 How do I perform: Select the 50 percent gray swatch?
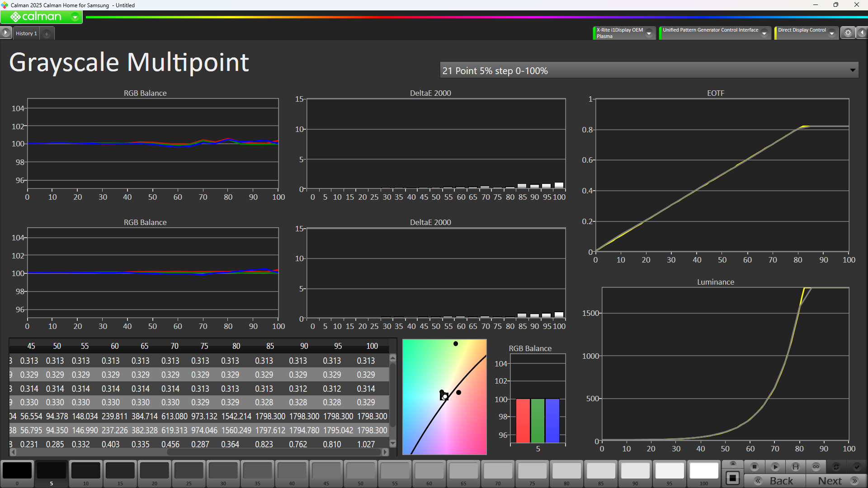tap(360, 471)
